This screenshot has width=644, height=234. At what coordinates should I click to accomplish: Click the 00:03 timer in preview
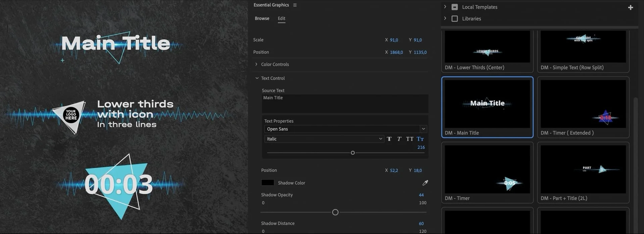(x=118, y=184)
